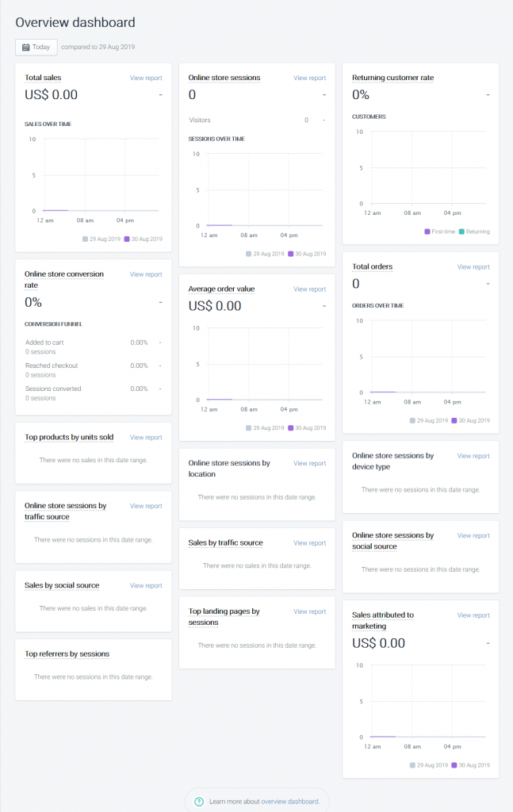View report for sessions by social source
The width and height of the screenshot is (513, 812).
click(x=473, y=536)
